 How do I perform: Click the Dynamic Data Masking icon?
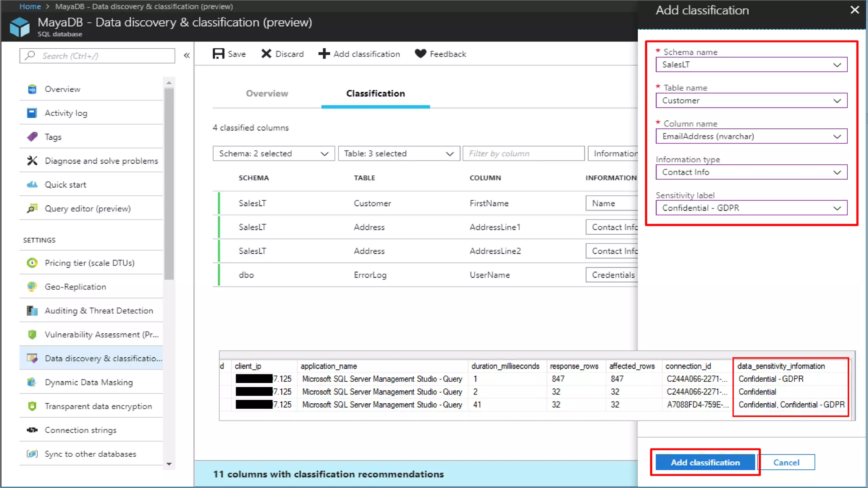pyautogui.click(x=32, y=382)
